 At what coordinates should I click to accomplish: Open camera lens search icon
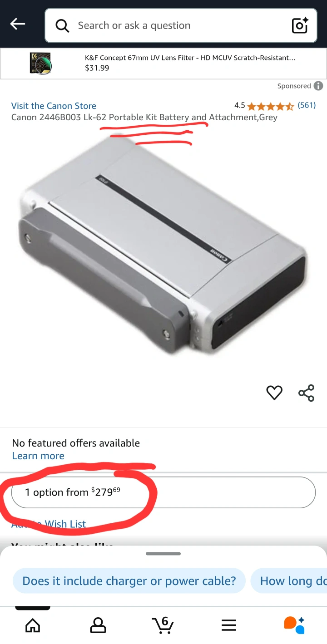pos(300,25)
